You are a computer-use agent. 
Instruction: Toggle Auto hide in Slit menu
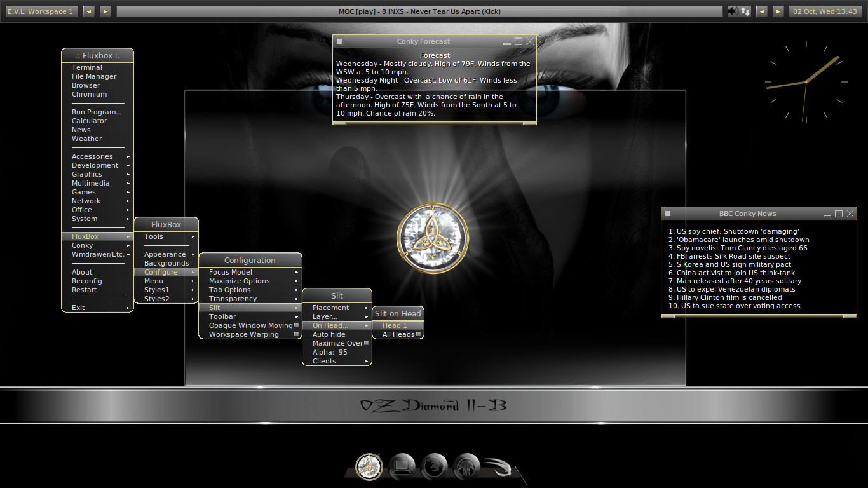(x=337, y=334)
